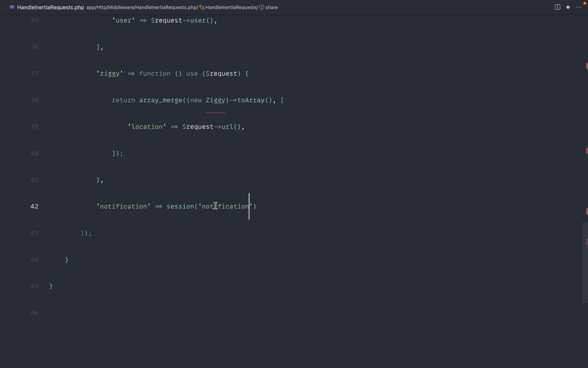
Task: Click the closing ]); on line 43
Action: [x=86, y=233]
